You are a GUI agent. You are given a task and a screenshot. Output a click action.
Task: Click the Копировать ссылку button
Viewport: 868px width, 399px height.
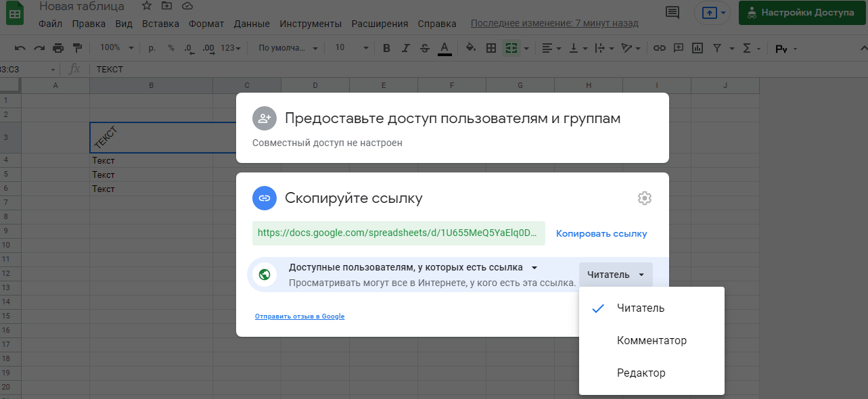(601, 233)
